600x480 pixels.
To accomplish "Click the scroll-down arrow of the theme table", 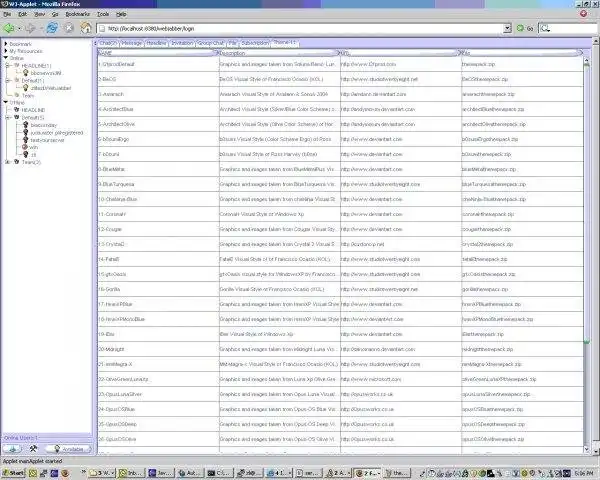I will tap(587, 449).
